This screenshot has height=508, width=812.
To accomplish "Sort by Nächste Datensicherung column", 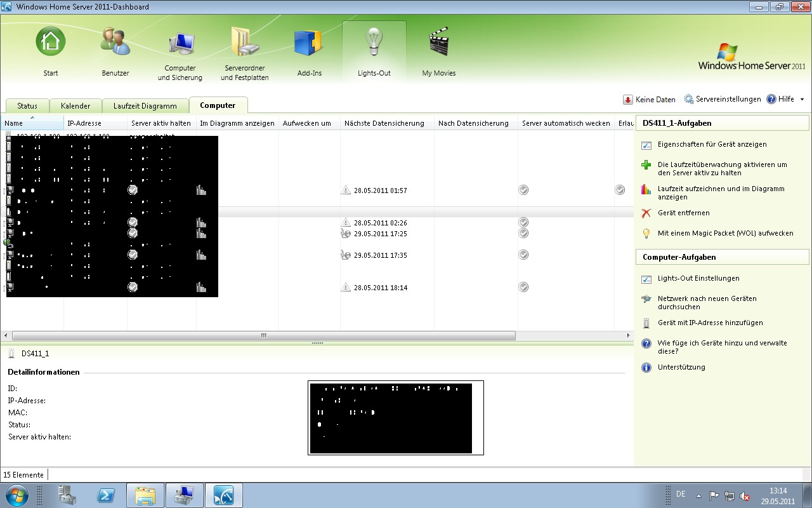I will [387, 123].
